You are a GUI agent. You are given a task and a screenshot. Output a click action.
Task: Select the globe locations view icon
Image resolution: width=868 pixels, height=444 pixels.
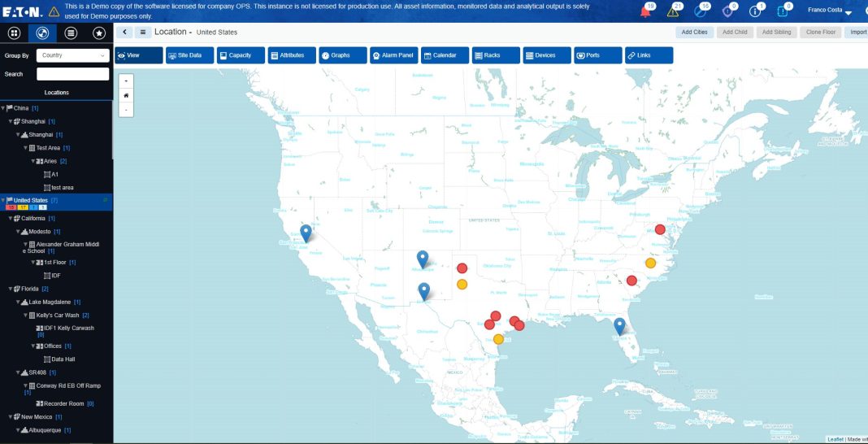tap(42, 33)
